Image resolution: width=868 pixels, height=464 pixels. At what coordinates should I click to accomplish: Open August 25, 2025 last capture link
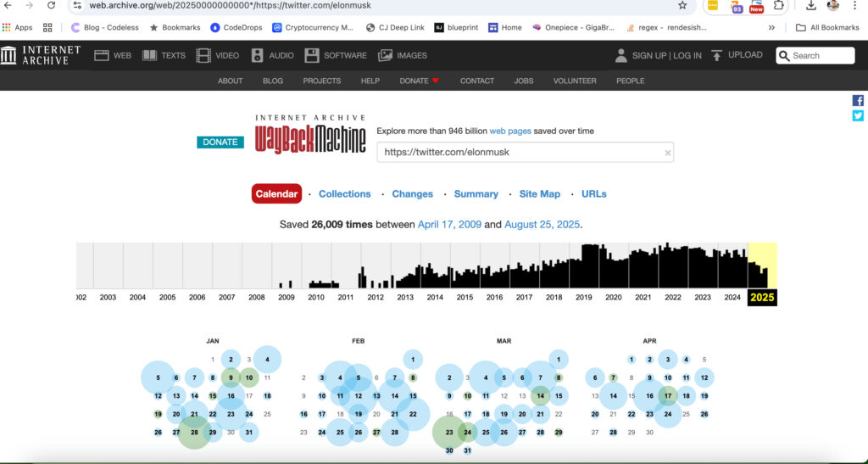click(x=542, y=225)
